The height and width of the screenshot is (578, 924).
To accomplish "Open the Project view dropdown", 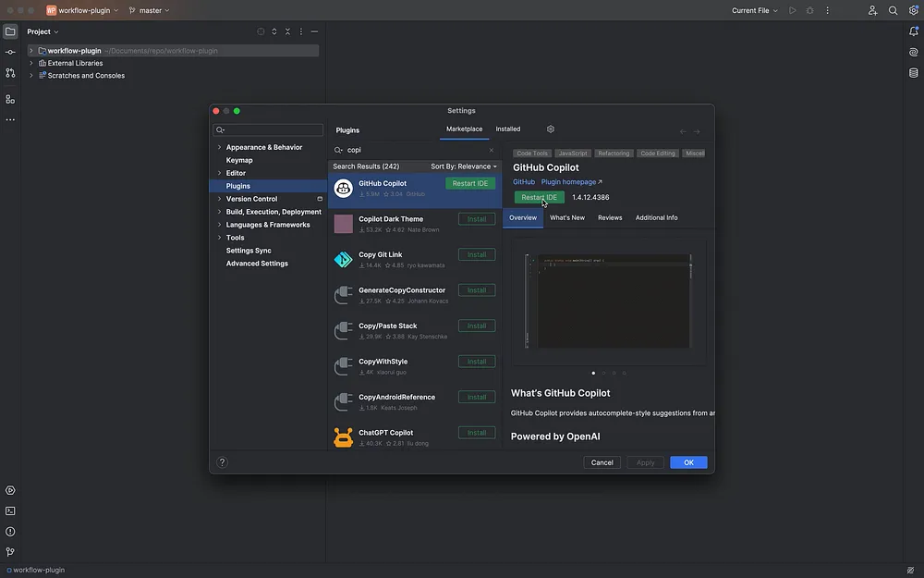I will [x=43, y=31].
